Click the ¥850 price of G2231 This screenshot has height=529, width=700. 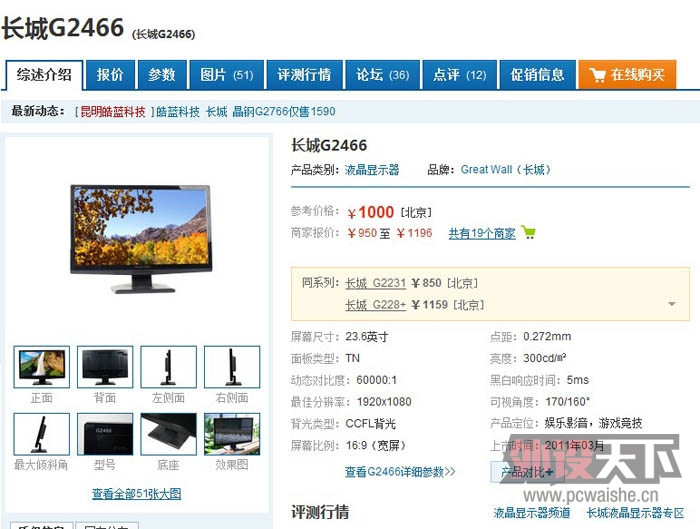pyautogui.click(x=426, y=283)
